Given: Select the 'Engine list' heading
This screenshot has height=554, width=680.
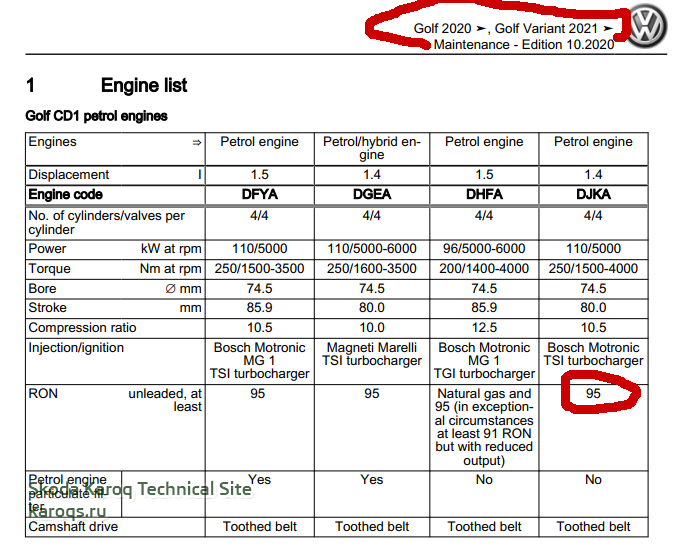Looking at the screenshot, I should point(144,85).
